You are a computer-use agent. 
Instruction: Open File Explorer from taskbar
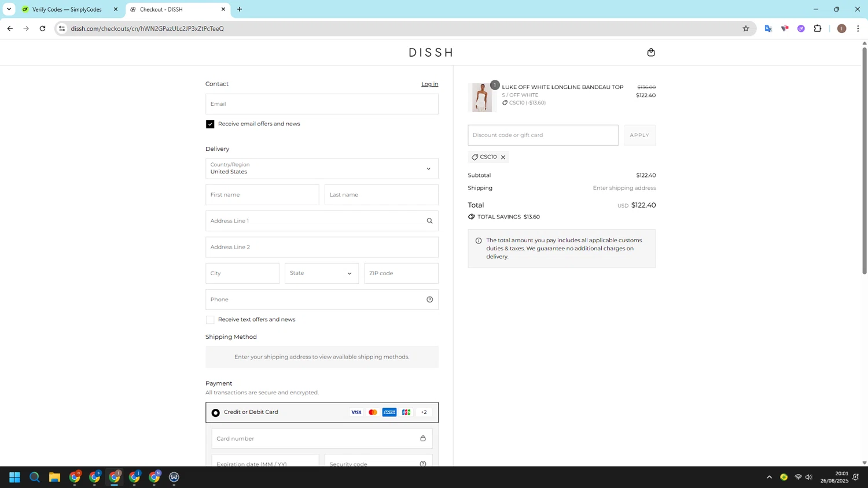[x=54, y=477]
